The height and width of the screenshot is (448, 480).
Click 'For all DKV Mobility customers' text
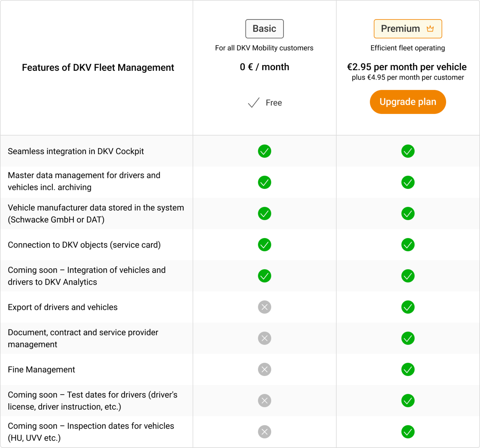click(x=264, y=48)
